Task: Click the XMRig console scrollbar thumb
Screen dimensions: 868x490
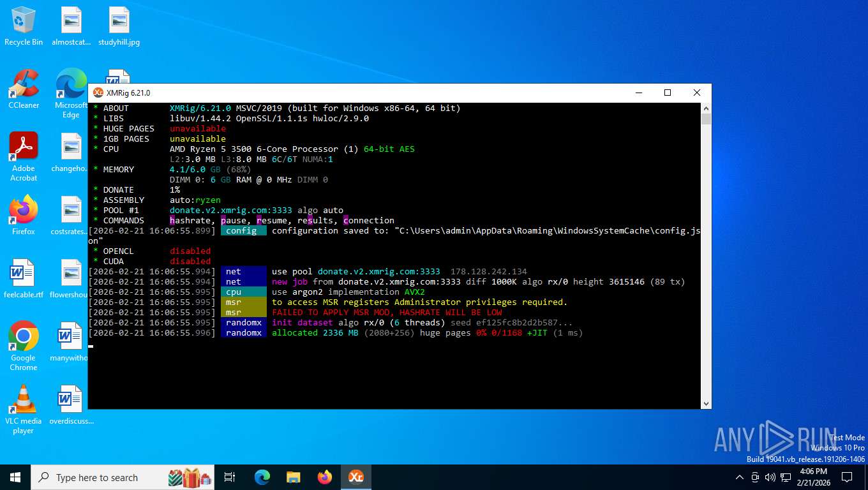Action: tap(706, 119)
